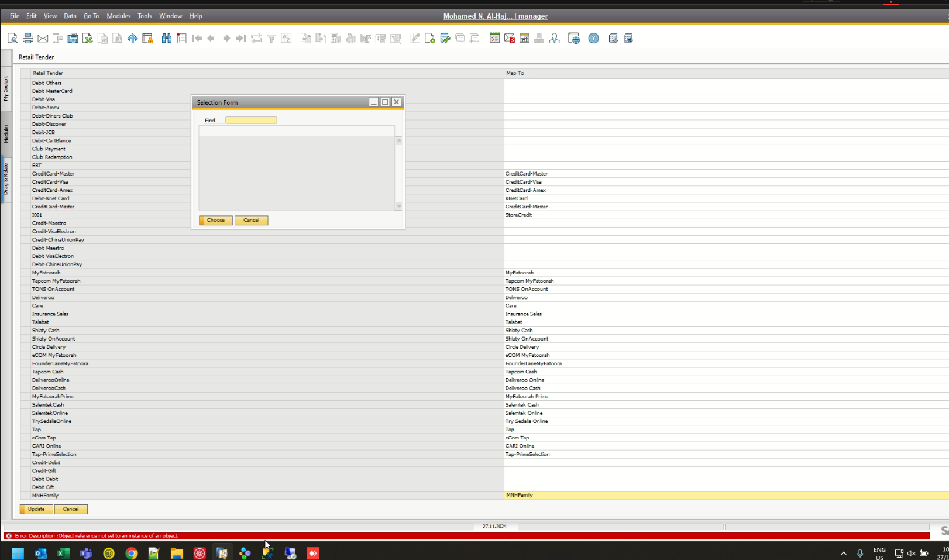Viewport: 949px width, 560px height.
Task: Launch Google Chrome from the taskbar
Action: (131, 553)
